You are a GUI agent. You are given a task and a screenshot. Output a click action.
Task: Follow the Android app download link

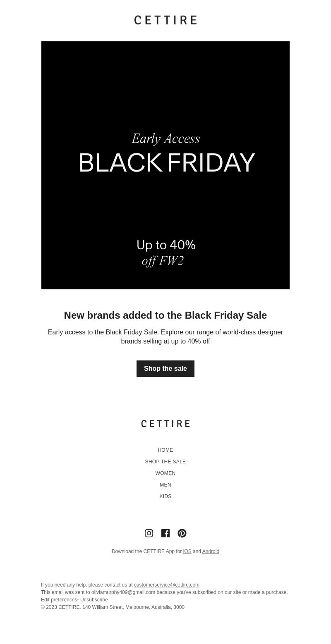coord(211,551)
